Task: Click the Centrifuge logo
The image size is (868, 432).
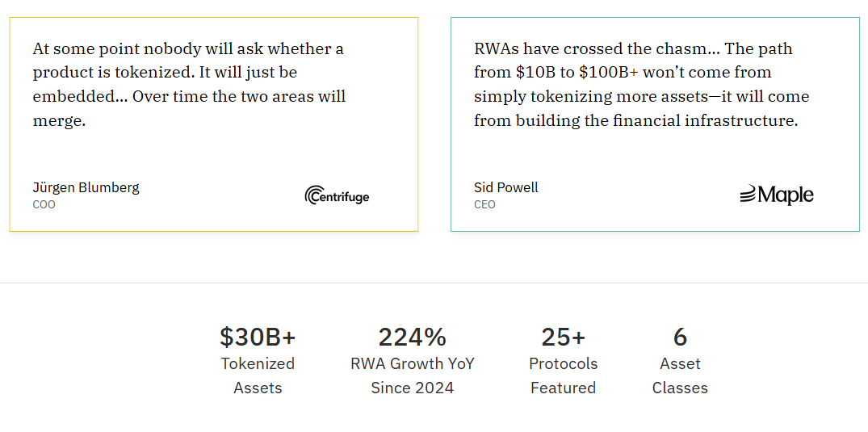Action: (x=337, y=195)
